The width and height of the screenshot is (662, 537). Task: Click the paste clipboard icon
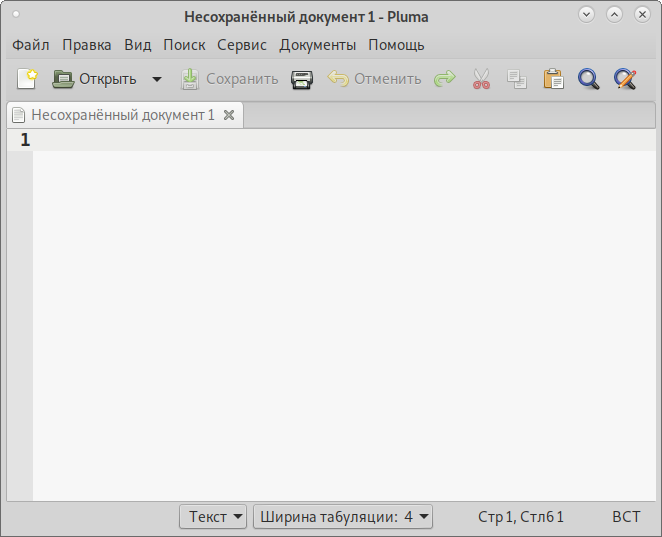click(x=553, y=79)
